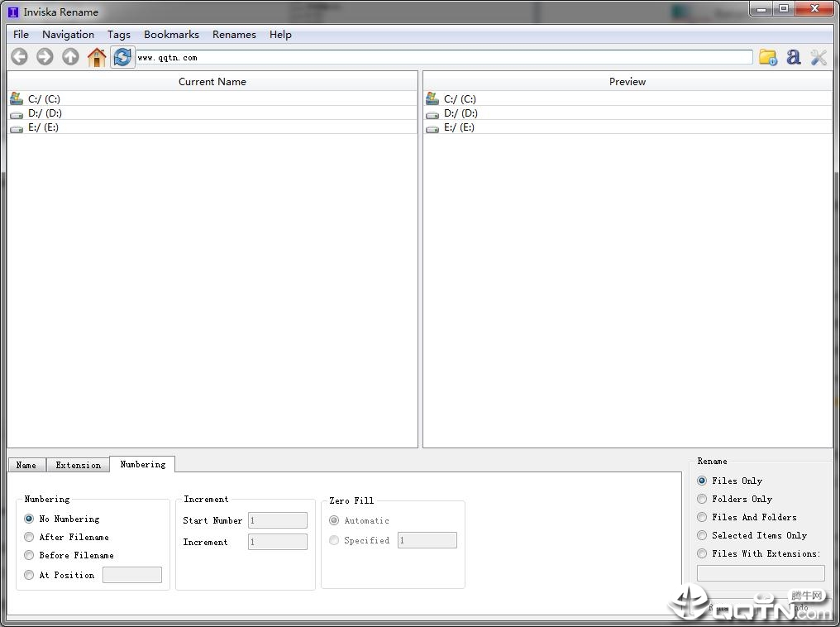The image size is (840, 627).
Task: Click the Preview column header
Action: click(628, 81)
